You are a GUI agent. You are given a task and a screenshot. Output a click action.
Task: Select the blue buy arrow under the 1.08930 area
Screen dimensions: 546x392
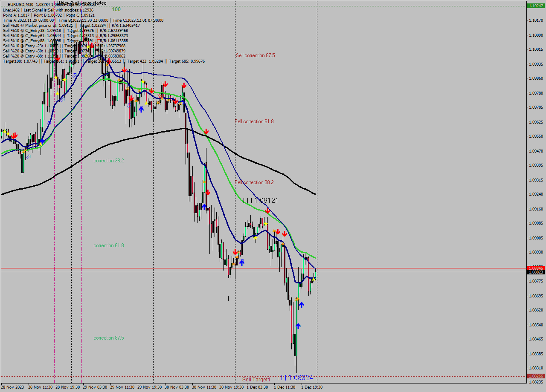coord(242,262)
